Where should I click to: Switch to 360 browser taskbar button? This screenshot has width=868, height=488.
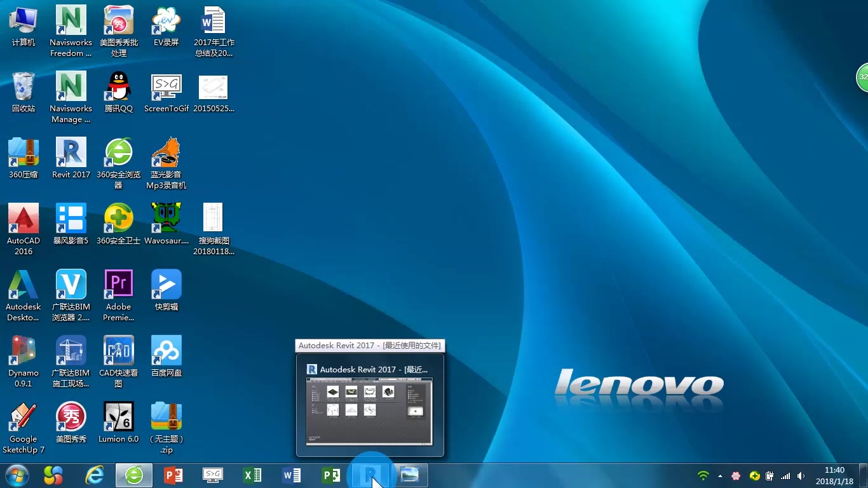pos(134,475)
